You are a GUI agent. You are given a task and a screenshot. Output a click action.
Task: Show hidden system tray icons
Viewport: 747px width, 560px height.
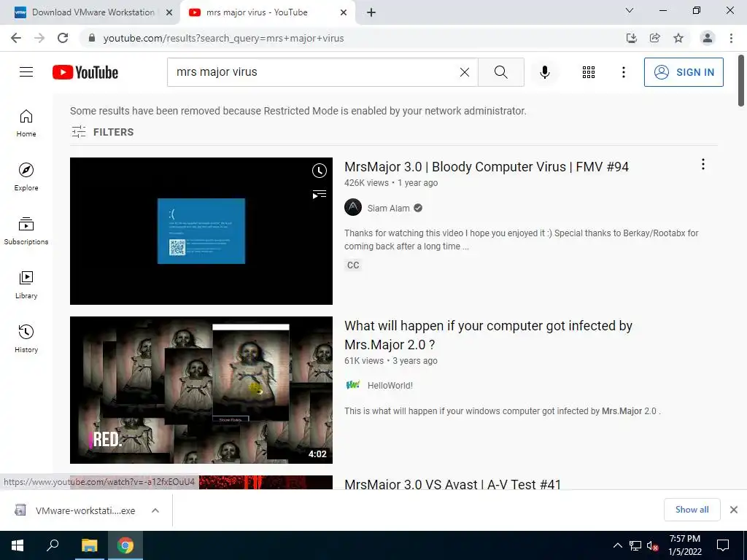[617, 545]
